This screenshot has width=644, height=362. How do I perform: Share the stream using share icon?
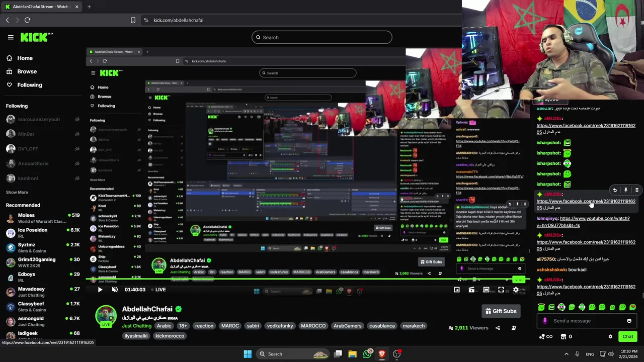[x=498, y=328]
